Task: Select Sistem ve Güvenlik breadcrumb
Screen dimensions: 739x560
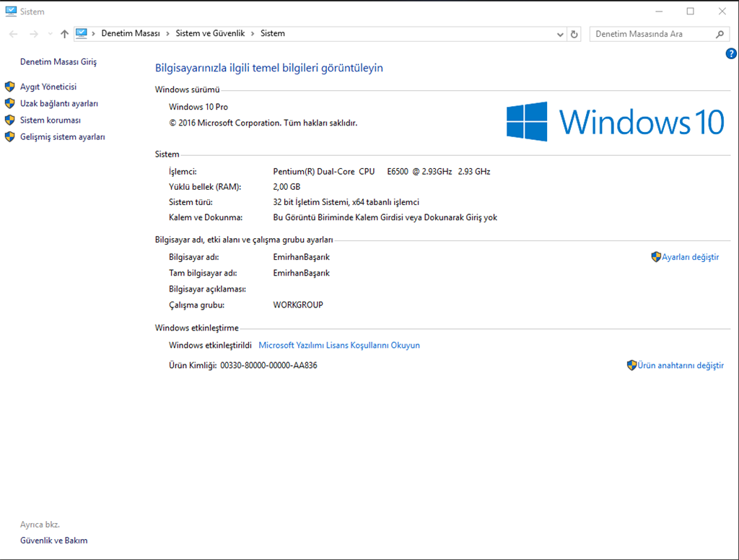Action: click(x=210, y=34)
